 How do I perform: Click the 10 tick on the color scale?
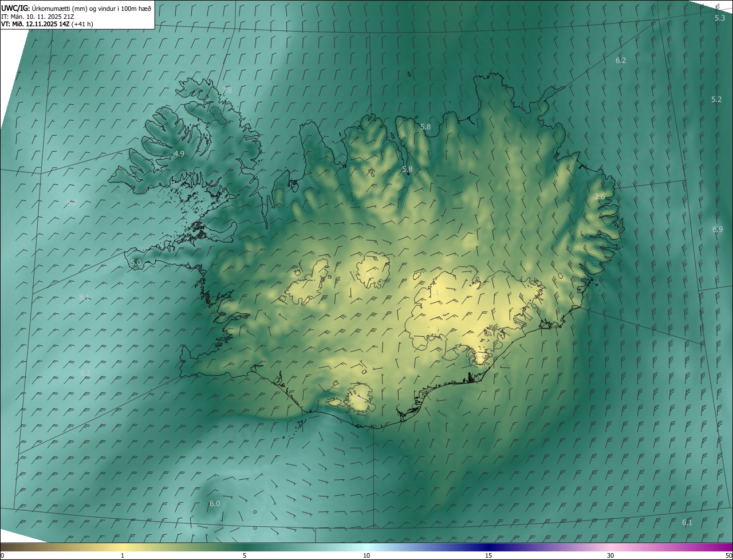tap(366, 556)
